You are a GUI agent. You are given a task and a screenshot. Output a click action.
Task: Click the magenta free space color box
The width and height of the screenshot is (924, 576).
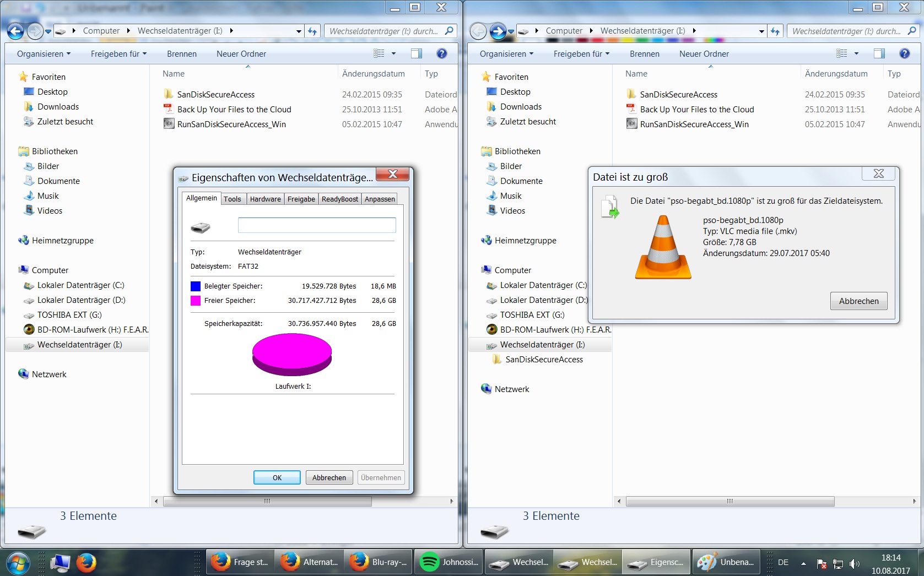point(196,301)
